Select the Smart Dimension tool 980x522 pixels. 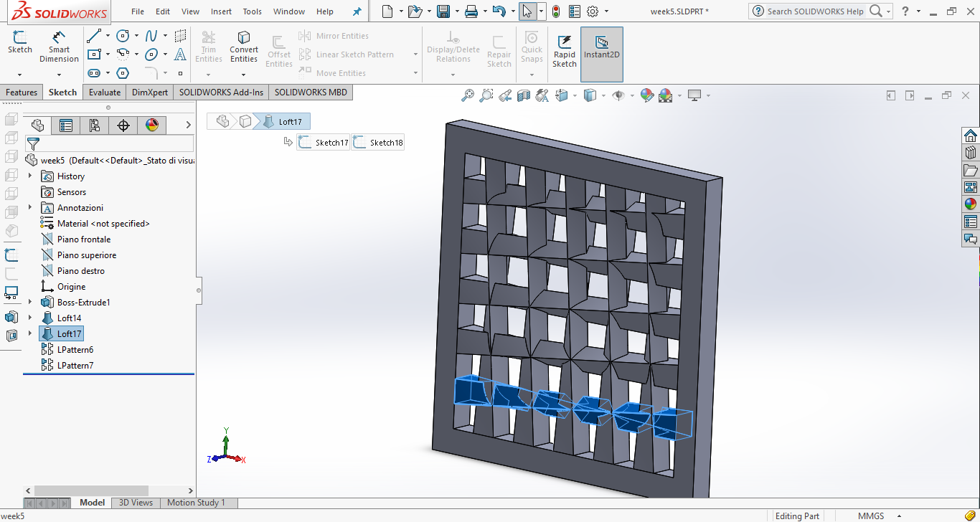[59, 47]
